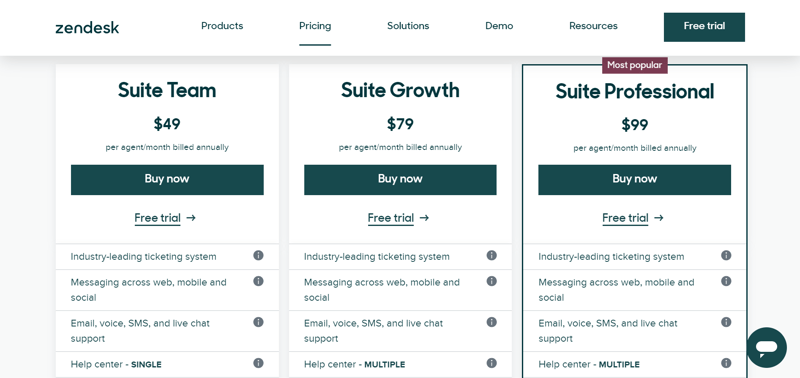This screenshot has width=800, height=378.
Task: Show info for Suite Growth email, voice, SMS
Action: click(x=491, y=322)
